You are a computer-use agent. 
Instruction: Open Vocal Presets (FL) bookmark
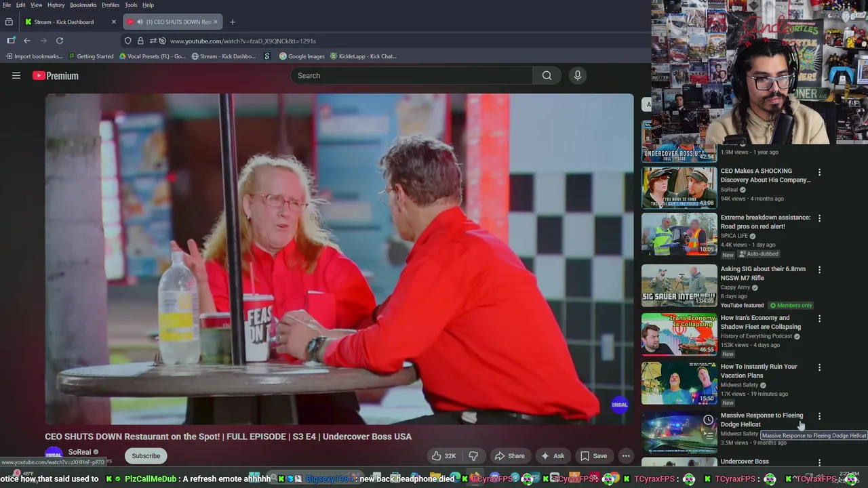153,56
